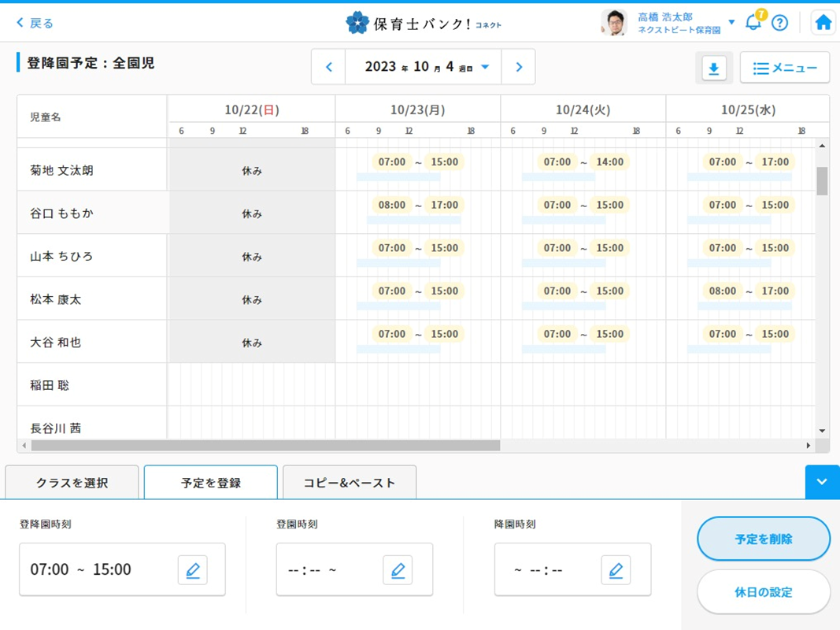Click the 戻る back link
Image resolution: width=840 pixels, height=630 pixels.
35,23
